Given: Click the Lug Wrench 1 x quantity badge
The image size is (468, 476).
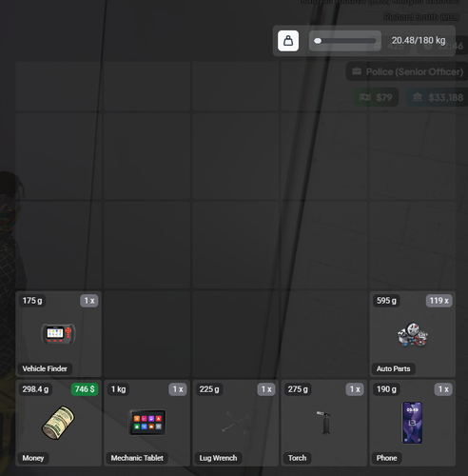Looking at the screenshot, I should point(266,389).
